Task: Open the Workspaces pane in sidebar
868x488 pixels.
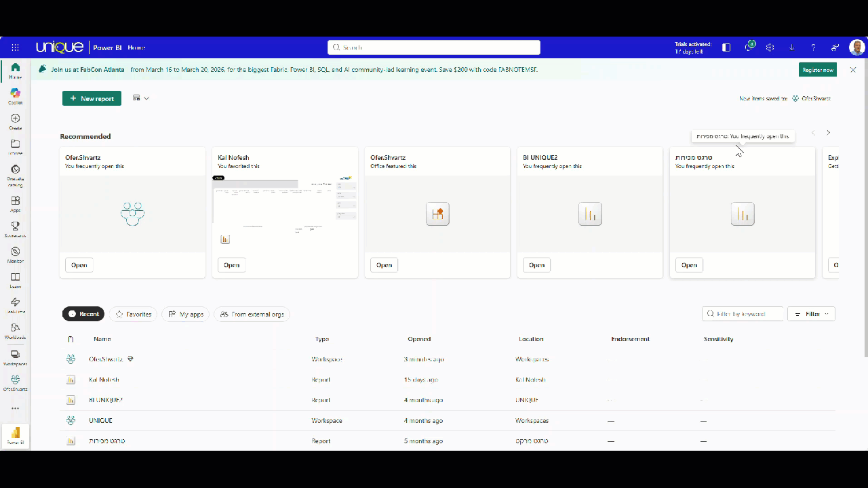Action: click(15, 357)
